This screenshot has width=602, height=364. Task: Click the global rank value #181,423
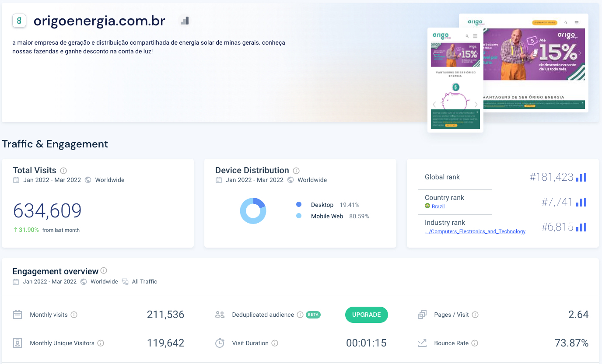click(551, 177)
